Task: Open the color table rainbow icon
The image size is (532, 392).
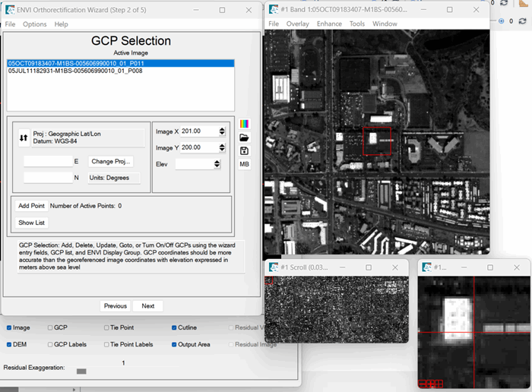Action: 244,124
